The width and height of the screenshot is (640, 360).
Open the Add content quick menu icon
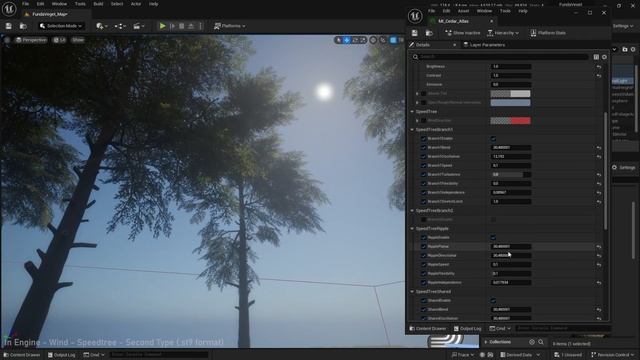coord(102,26)
